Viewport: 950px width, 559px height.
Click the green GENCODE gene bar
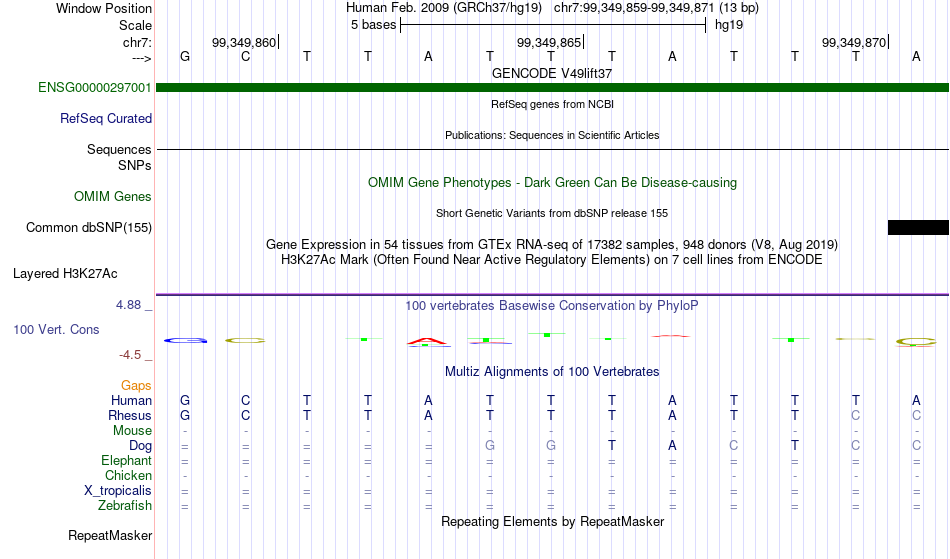point(552,88)
